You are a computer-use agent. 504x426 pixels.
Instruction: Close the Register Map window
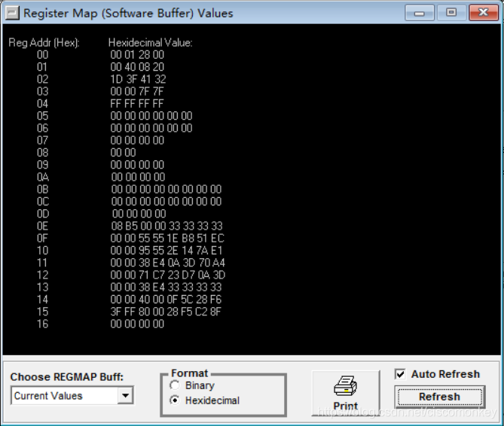point(484,13)
